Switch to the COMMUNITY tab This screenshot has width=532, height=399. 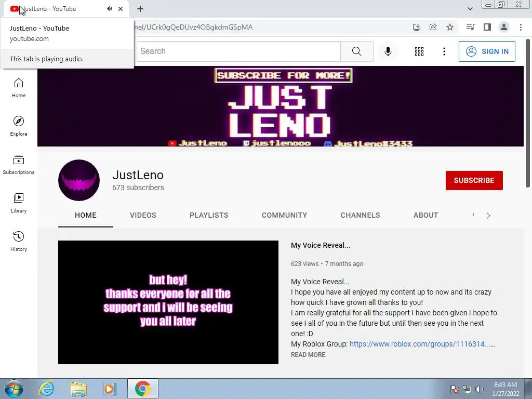284,215
